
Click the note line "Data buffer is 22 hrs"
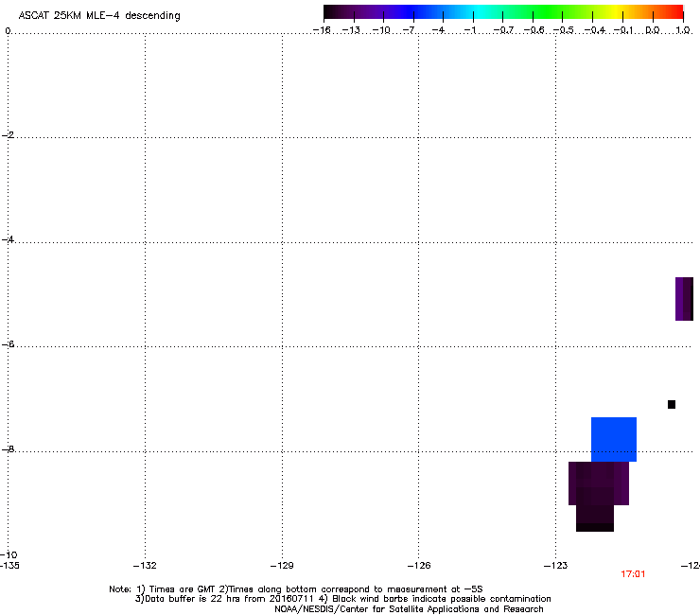pyautogui.click(x=342, y=599)
